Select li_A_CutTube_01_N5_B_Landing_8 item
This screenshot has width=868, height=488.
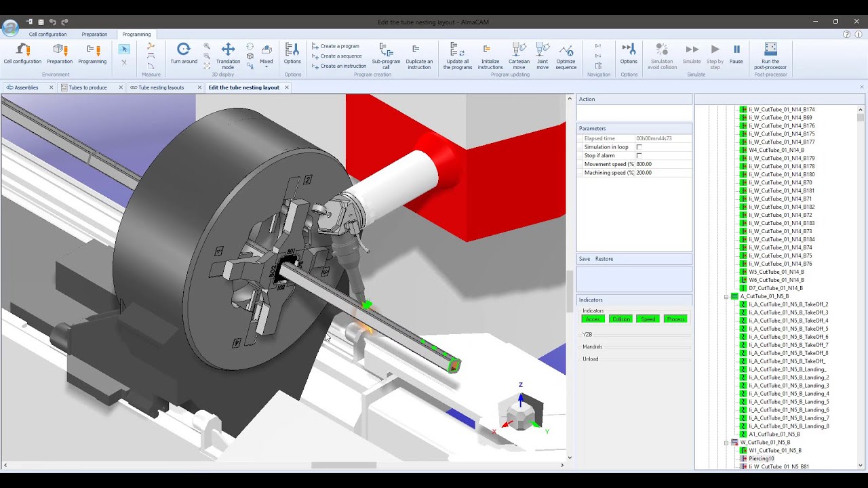pyautogui.click(x=789, y=426)
